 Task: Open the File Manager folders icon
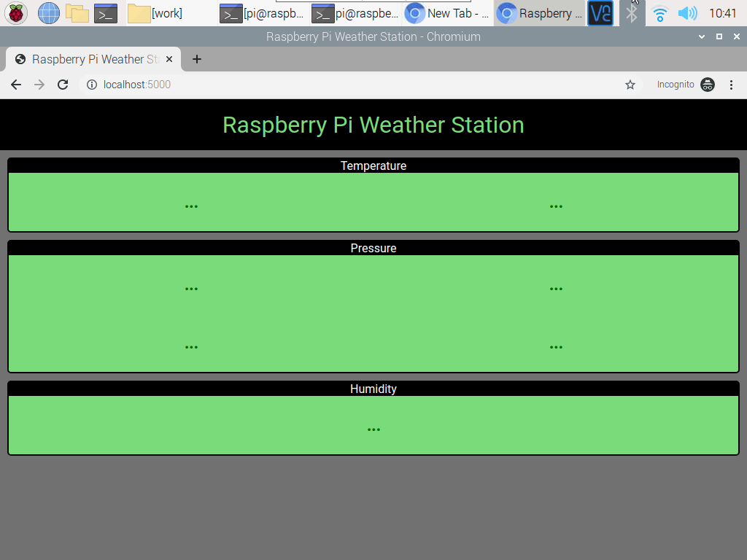[x=77, y=13]
